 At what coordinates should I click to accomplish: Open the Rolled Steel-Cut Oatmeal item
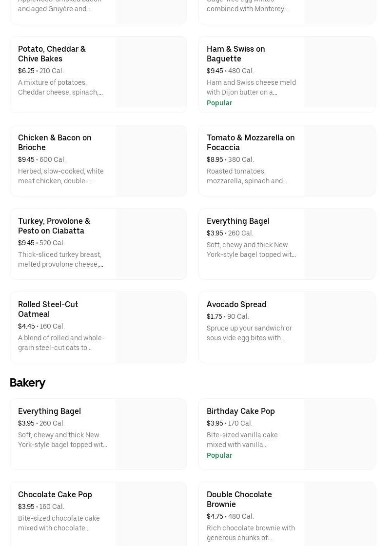[48, 309]
